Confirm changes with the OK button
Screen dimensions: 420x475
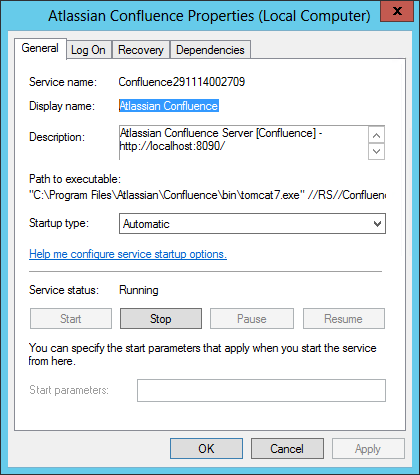pyautogui.click(x=206, y=449)
